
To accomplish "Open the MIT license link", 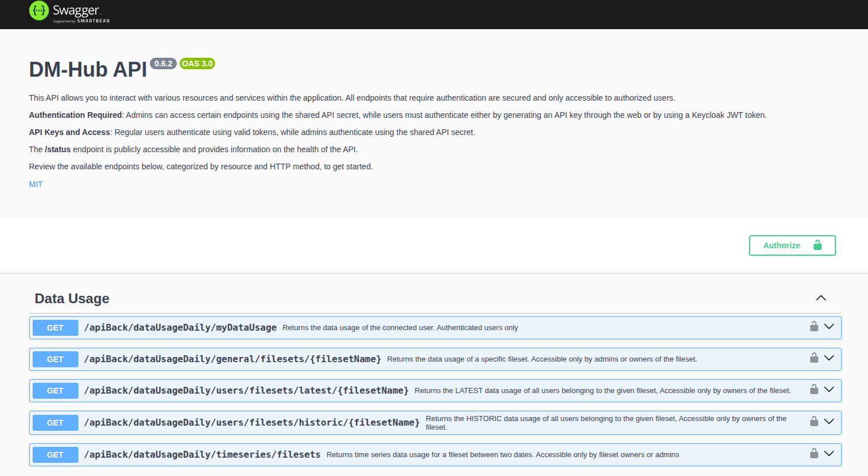I will [35, 184].
